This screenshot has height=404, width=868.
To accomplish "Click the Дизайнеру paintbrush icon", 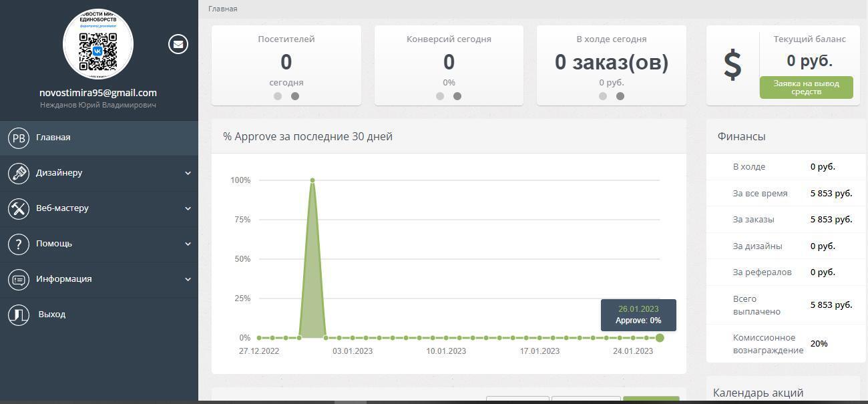I will point(19,172).
